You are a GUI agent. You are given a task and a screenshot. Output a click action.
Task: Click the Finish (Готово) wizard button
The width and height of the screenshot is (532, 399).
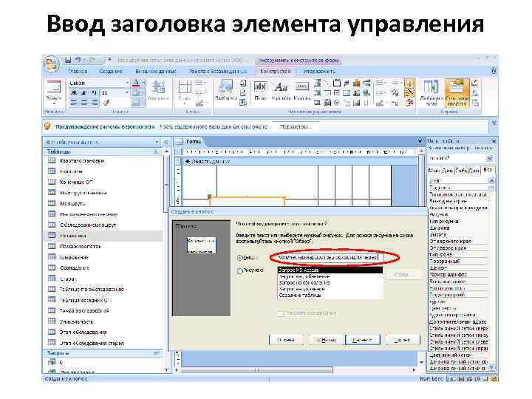coord(403,340)
